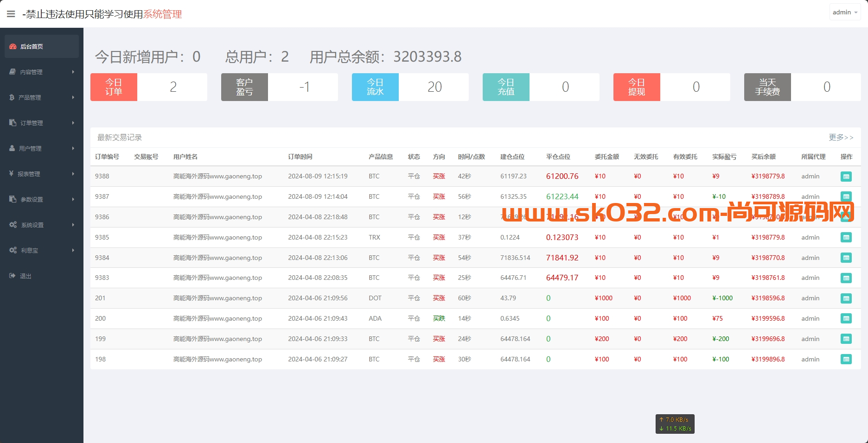Viewport: 868px width, 443px height.
Task: Open details icon for order 200
Action: tap(846, 319)
